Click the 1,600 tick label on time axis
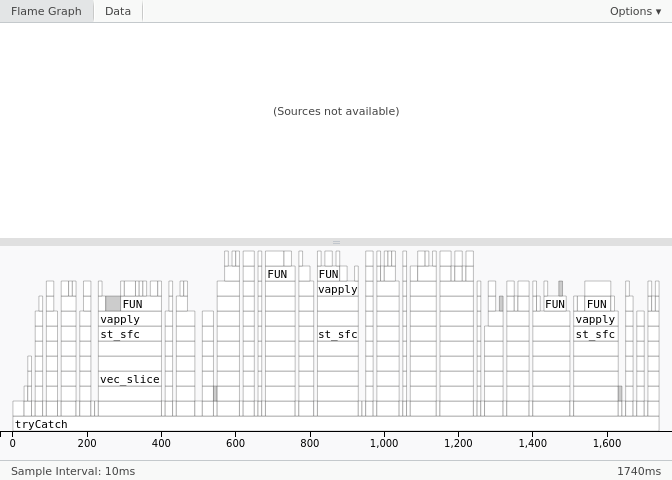672x480 pixels. coord(607,443)
